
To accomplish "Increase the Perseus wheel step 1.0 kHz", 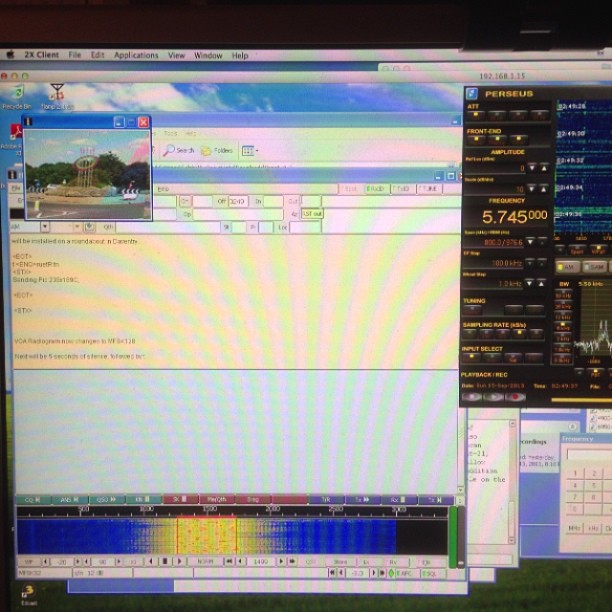I will [541, 283].
